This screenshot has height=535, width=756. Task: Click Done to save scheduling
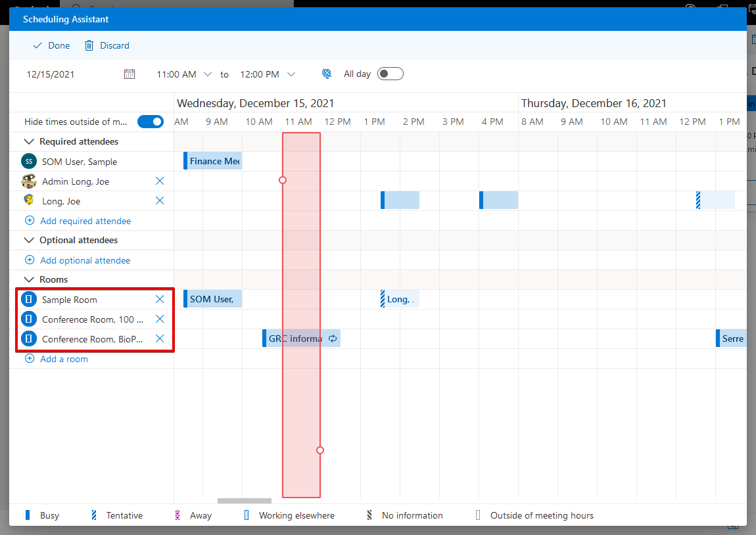coord(51,45)
